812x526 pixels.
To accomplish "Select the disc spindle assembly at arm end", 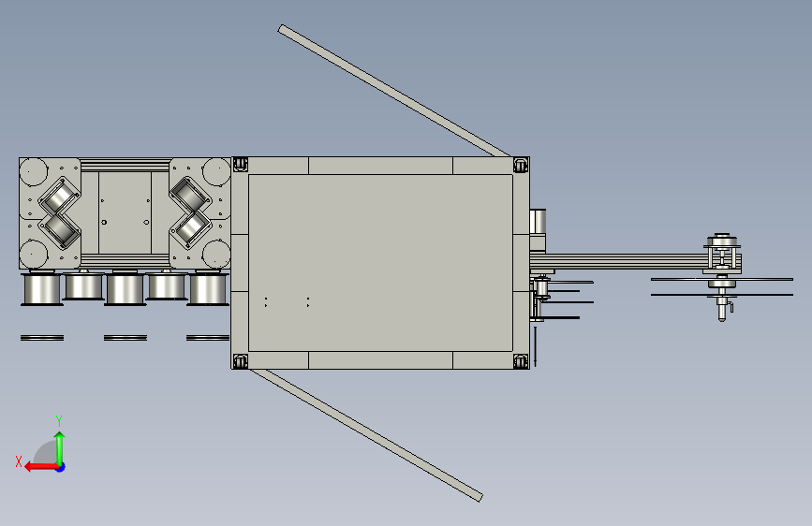I will click(722, 276).
